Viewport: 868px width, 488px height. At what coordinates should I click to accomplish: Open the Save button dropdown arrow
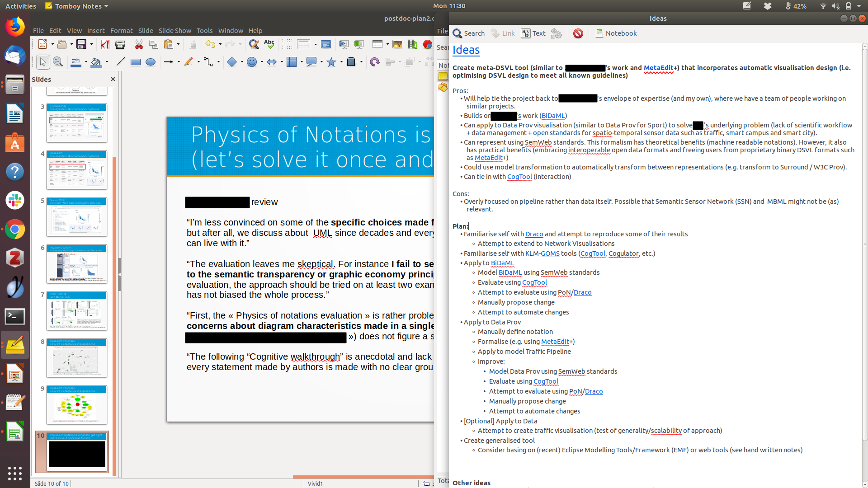pyautogui.click(x=91, y=44)
